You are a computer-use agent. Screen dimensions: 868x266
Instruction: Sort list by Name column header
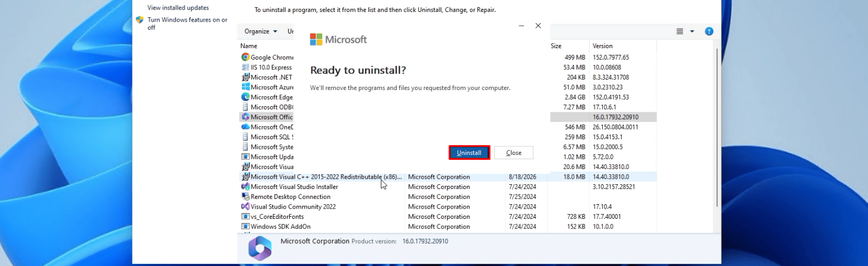pos(249,46)
